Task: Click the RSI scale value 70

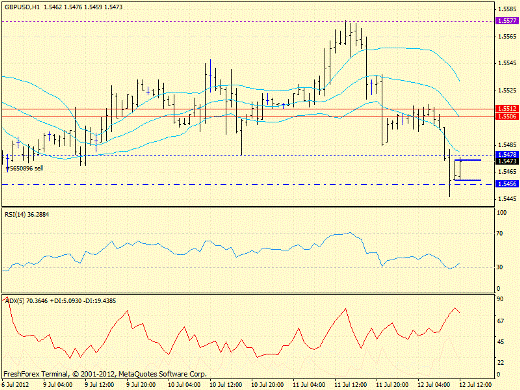Action: pos(500,234)
